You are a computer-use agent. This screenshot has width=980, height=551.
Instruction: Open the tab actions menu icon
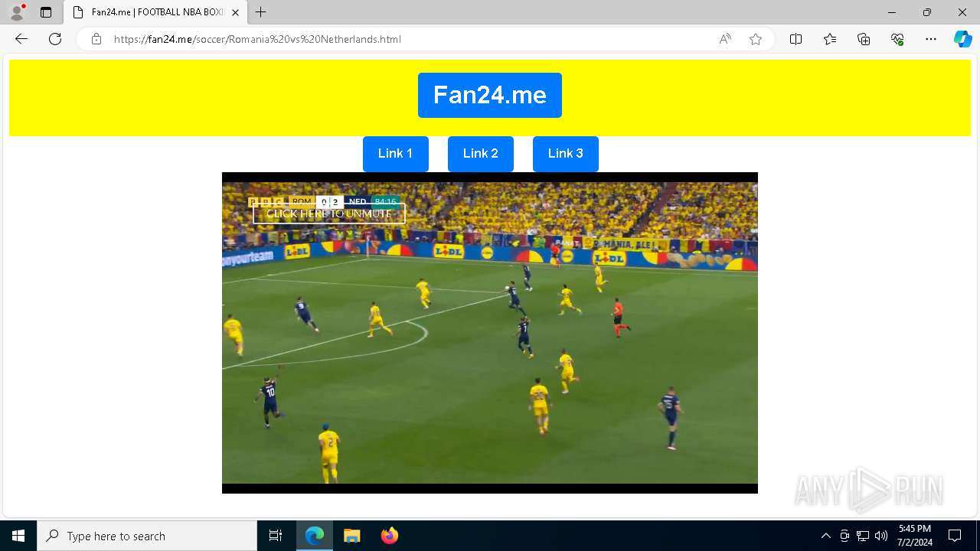[x=46, y=12]
